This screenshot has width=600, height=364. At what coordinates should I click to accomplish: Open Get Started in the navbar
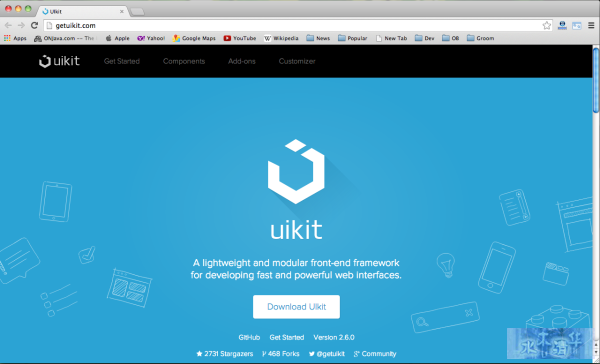pos(122,61)
